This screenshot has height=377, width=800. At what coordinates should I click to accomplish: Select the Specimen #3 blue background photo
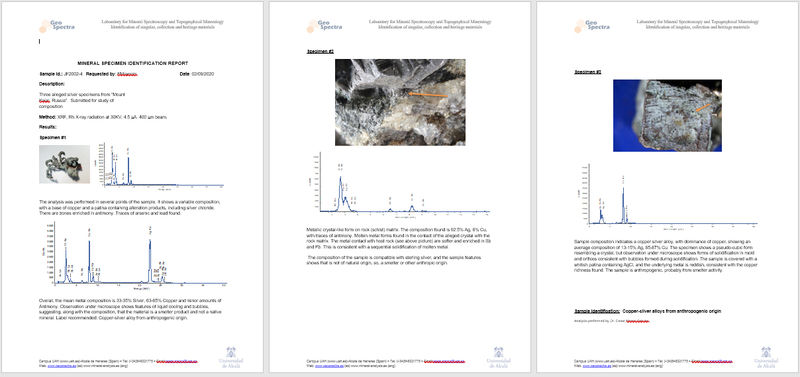click(x=667, y=116)
